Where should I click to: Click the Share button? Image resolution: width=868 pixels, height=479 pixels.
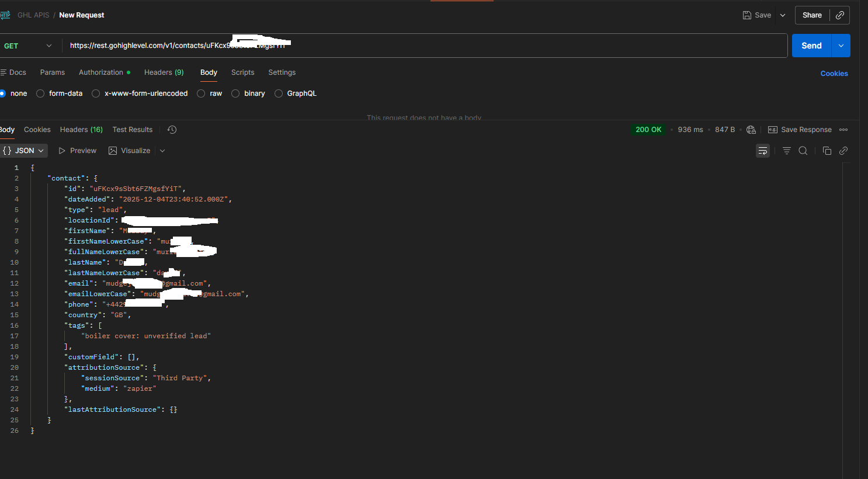(812, 15)
